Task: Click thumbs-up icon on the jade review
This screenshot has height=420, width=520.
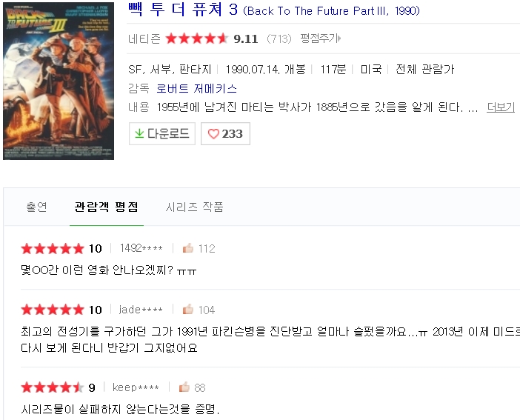Action: pyautogui.click(x=188, y=310)
